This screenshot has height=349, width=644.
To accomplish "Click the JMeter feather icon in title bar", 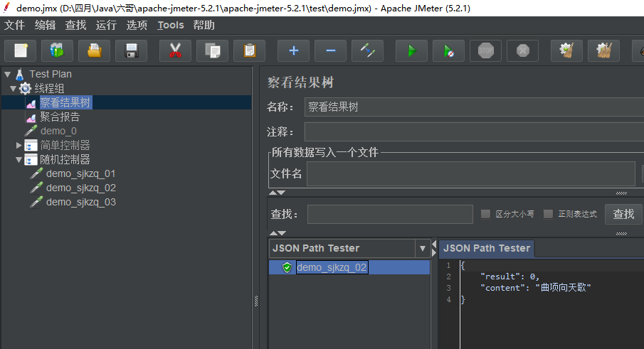I will click(x=6, y=8).
